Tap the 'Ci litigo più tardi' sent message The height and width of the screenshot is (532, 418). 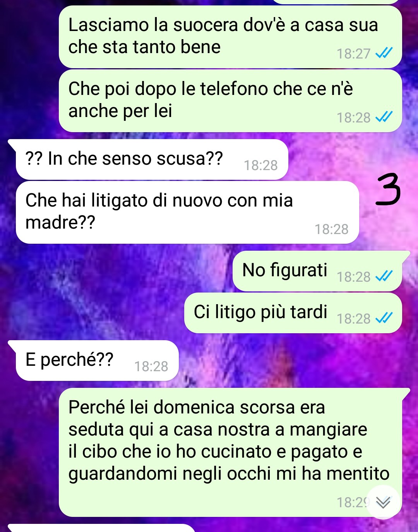tap(293, 313)
